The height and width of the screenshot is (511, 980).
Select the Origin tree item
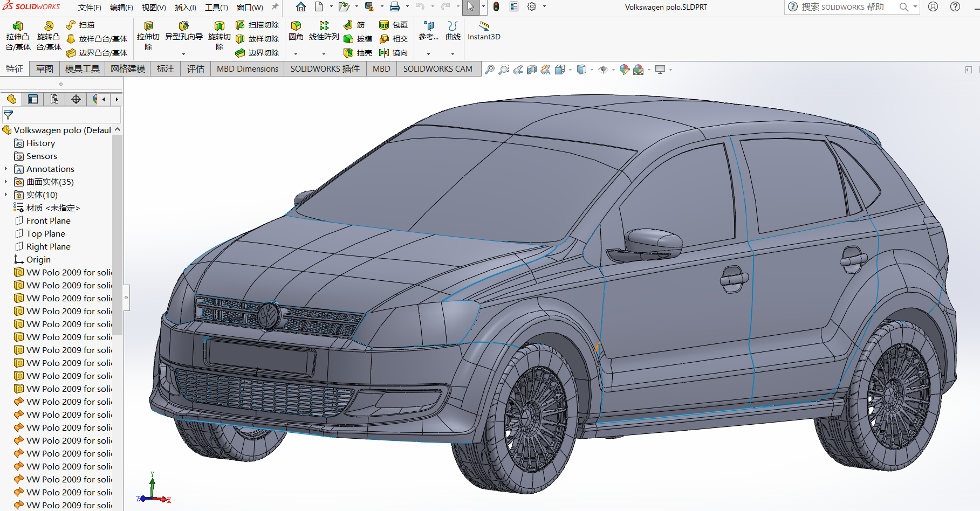click(x=32, y=259)
